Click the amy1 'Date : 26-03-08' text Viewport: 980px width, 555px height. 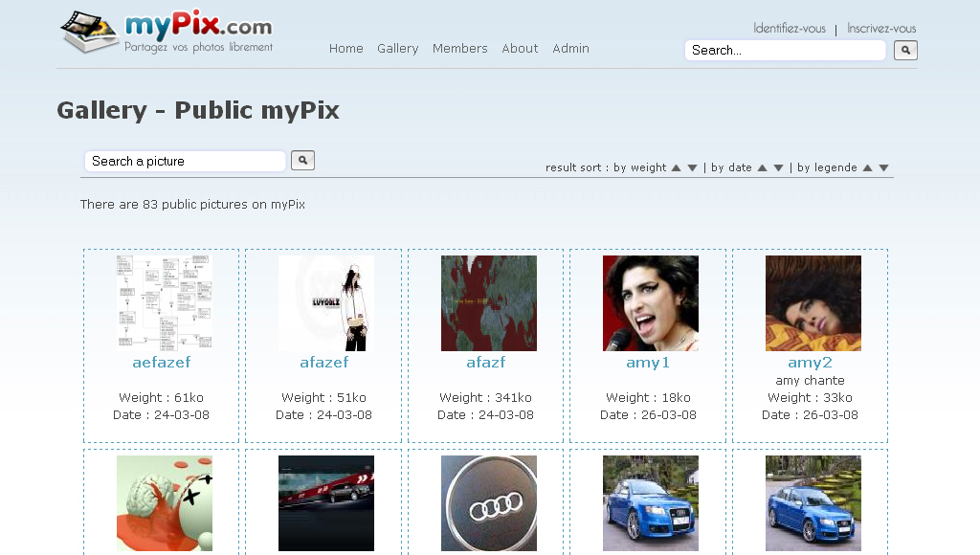648,415
